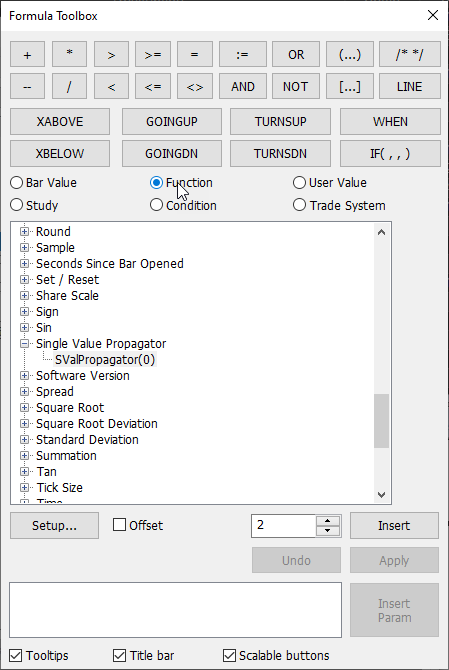Insert the [...] bracket operator
This screenshot has width=449, height=670.
coord(349,87)
